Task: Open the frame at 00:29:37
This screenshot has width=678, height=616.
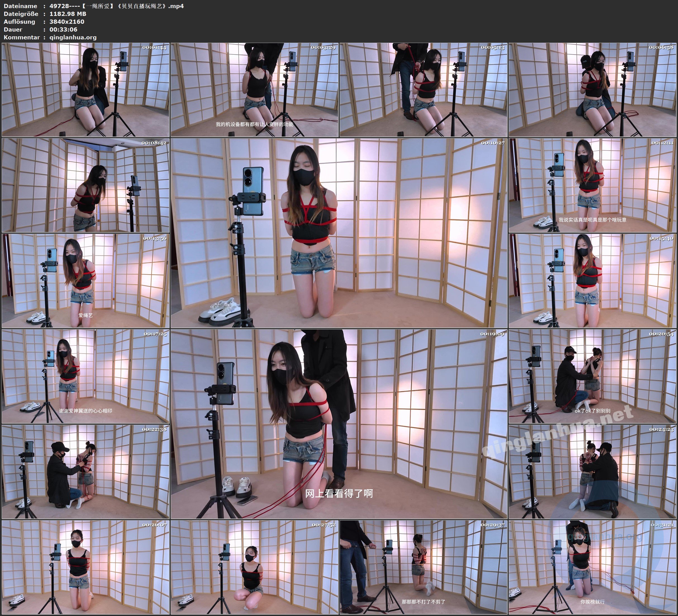Action: tap(424, 567)
